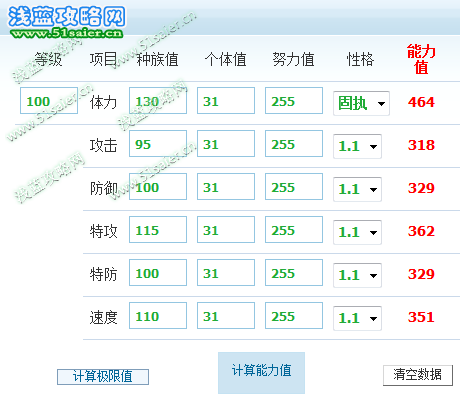Image resolution: width=460 pixels, height=399 pixels.
Task: Click the 特防 种族值 field showing 100
Action: click(158, 273)
